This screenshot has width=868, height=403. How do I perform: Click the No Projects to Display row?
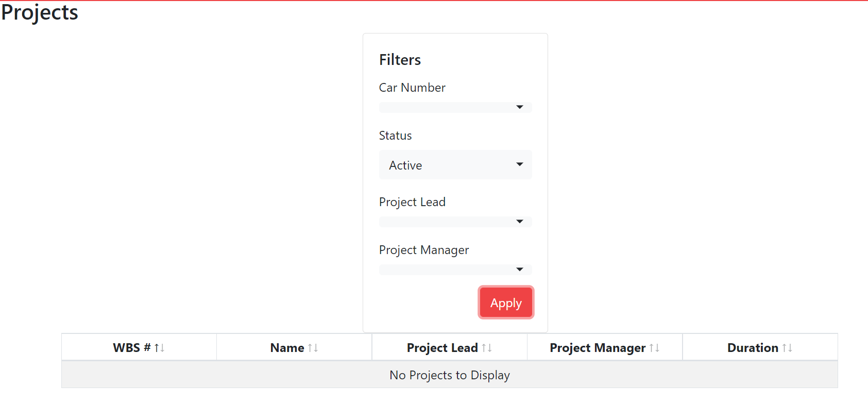(x=449, y=375)
